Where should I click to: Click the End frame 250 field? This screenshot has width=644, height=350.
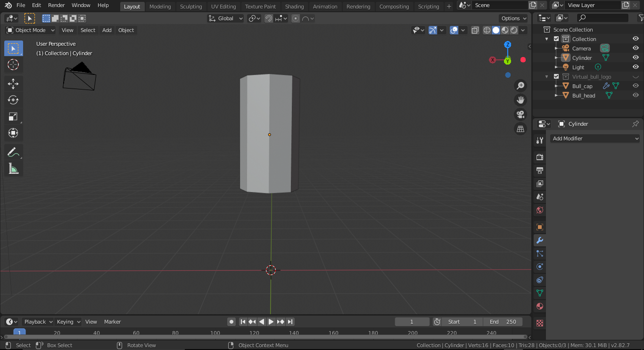click(503, 322)
